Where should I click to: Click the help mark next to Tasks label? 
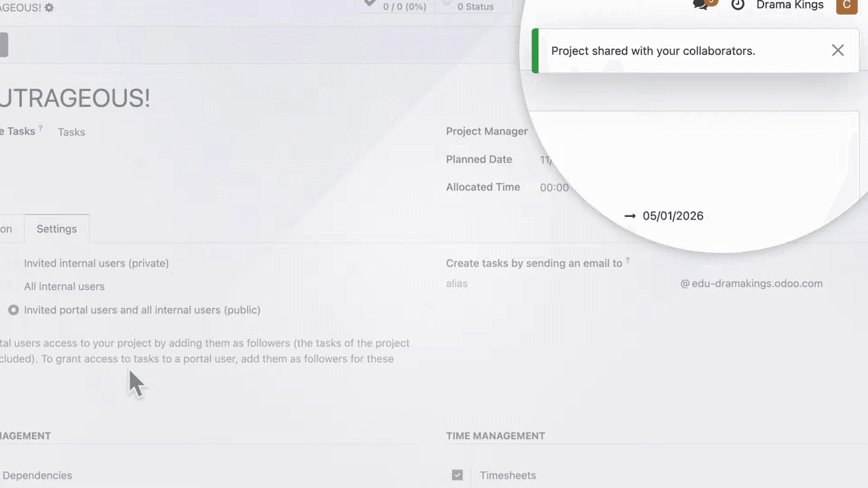point(41,129)
